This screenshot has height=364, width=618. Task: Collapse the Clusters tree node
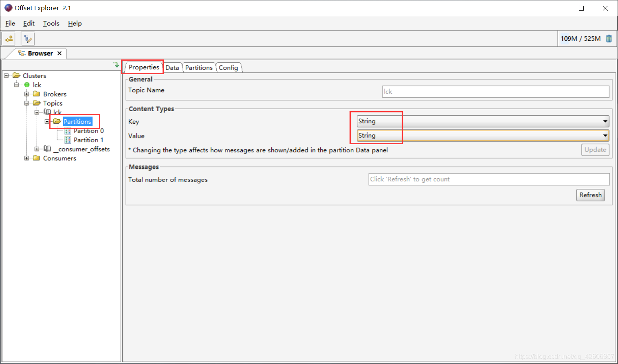(x=6, y=75)
